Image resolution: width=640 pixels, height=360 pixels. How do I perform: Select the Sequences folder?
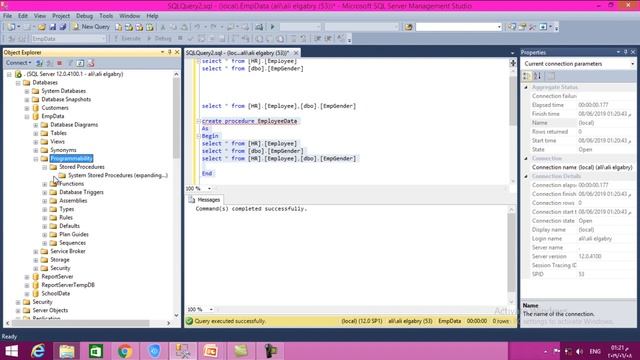coord(72,243)
